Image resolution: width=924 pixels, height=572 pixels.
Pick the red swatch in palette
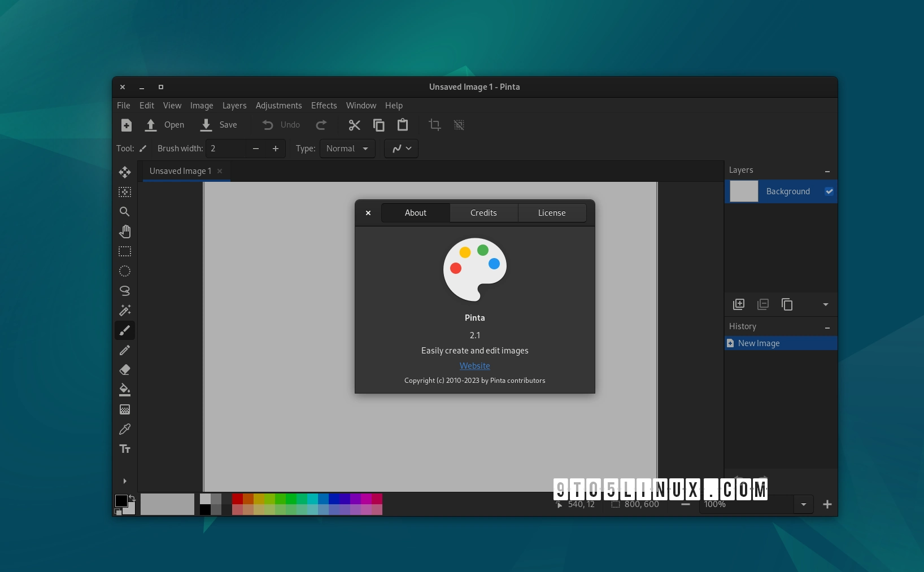237,499
